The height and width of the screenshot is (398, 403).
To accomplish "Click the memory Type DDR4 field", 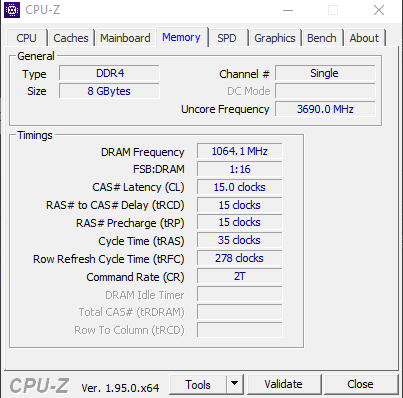I will [110, 73].
